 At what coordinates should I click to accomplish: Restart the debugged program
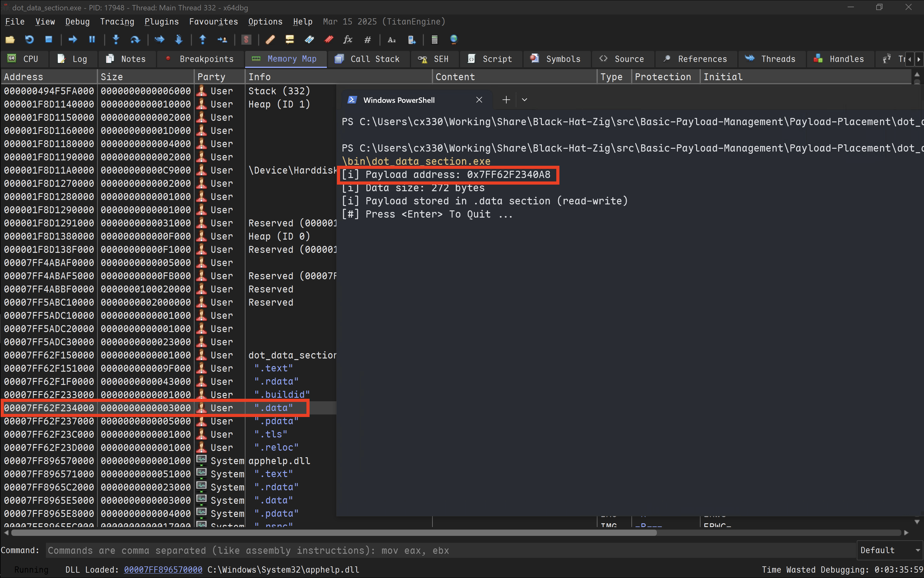tap(30, 39)
